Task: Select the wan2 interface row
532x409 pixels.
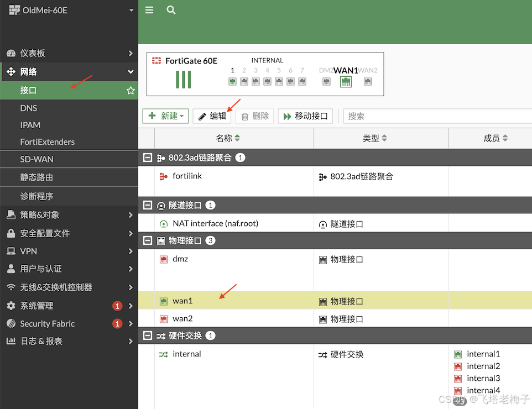Action: point(335,318)
